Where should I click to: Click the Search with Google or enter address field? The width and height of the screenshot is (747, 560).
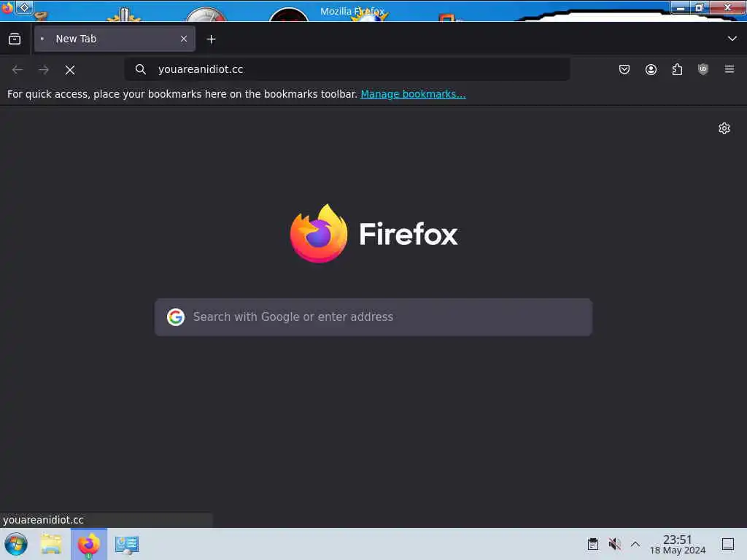click(x=373, y=317)
